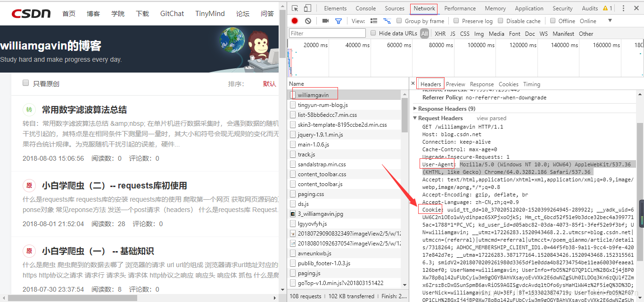Enable the Preserve log checkbox

point(456,21)
